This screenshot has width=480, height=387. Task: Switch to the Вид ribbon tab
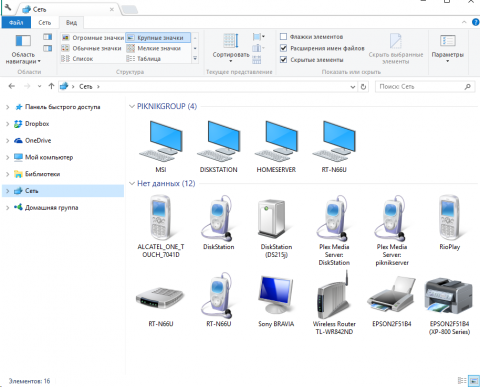tap(71, 22)
